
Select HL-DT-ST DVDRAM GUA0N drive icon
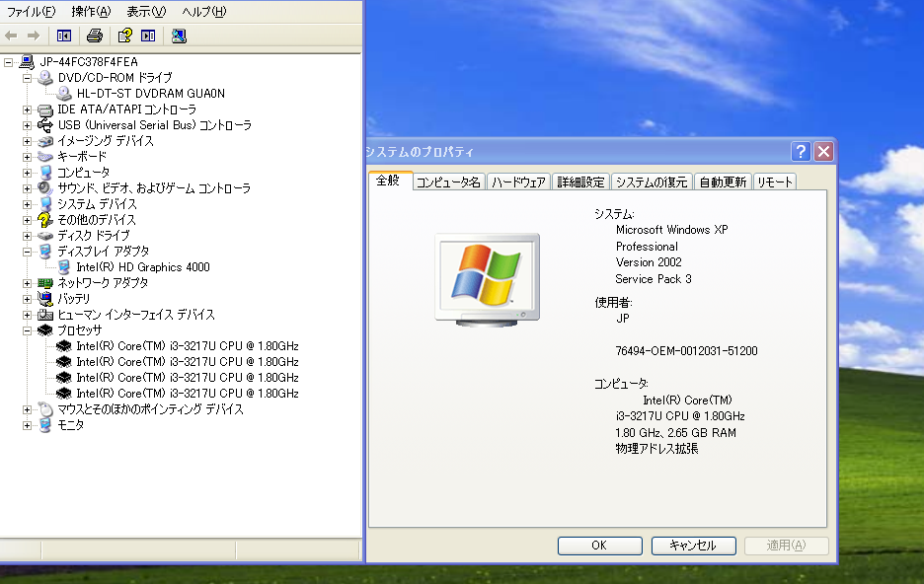[x=64, y=94]
